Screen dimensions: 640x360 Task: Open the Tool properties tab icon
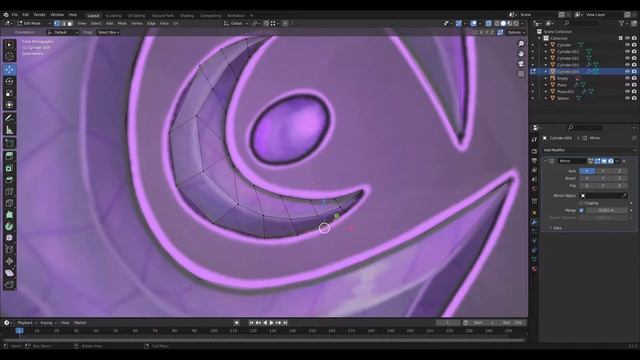pos(534,140)
